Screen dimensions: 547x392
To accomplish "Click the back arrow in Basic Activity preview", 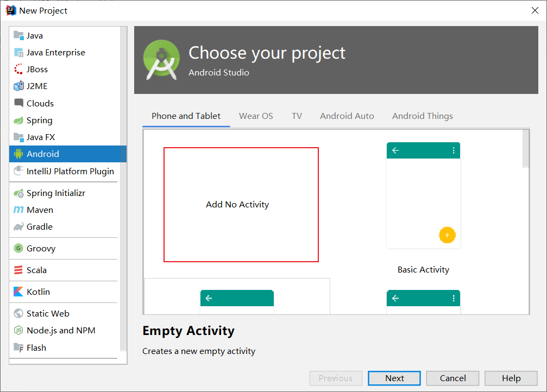I will tap(395, 150).
